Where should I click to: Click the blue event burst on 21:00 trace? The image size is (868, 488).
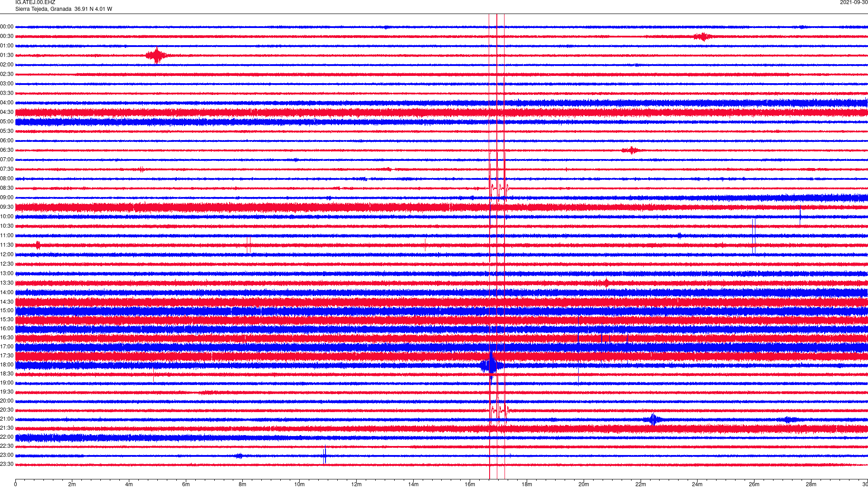653,420
